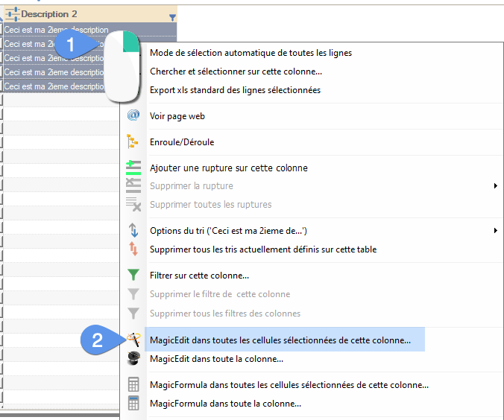Select Filtrer sur cette colonne

[x=199, y=276]
